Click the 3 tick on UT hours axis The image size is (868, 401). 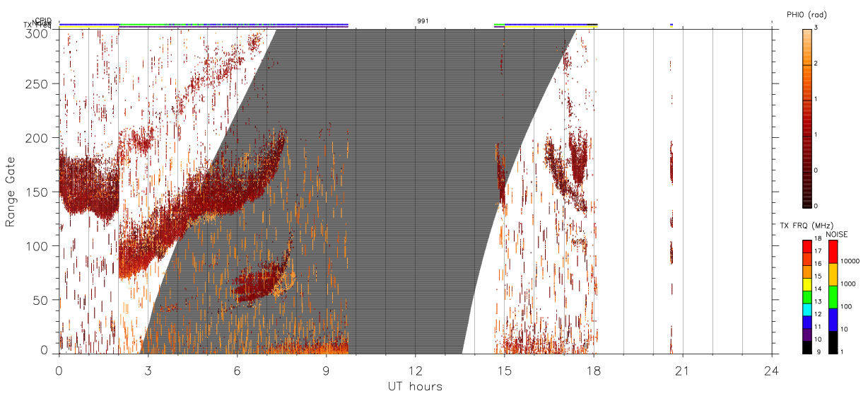(148, 370)
